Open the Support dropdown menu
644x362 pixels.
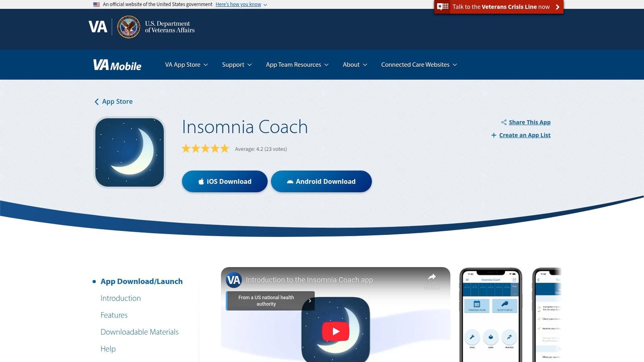tap(237, 65)
